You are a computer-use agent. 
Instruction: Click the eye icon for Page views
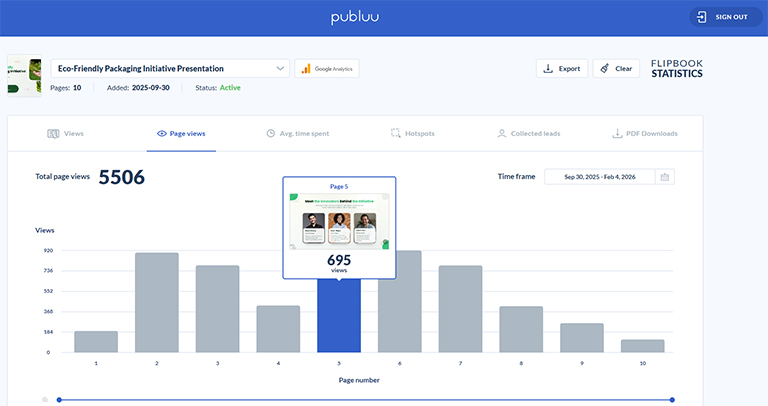pyautogui.click(x=162, y=134)
